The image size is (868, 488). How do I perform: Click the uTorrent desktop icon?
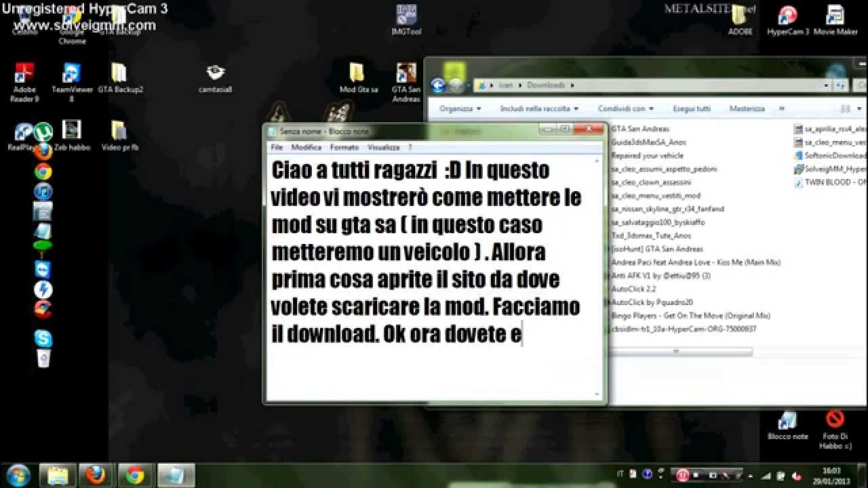(43, 131)
